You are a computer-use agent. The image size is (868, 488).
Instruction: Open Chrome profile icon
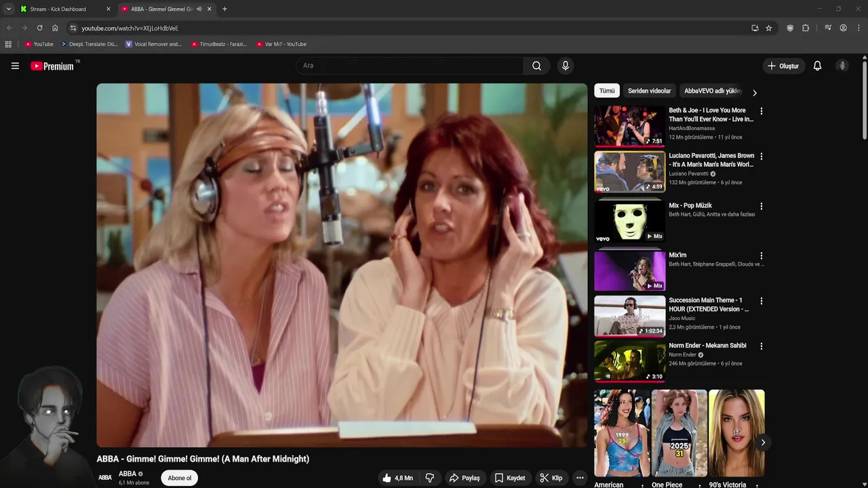coord(844,28)
